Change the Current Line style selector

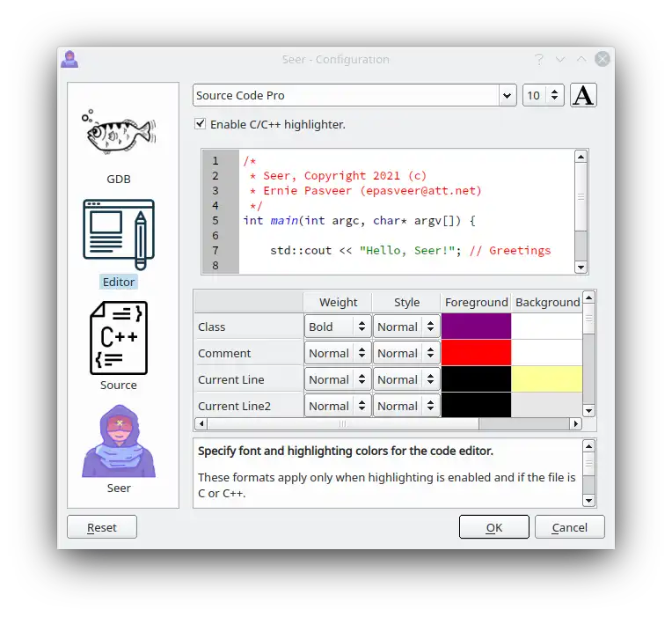406,379
